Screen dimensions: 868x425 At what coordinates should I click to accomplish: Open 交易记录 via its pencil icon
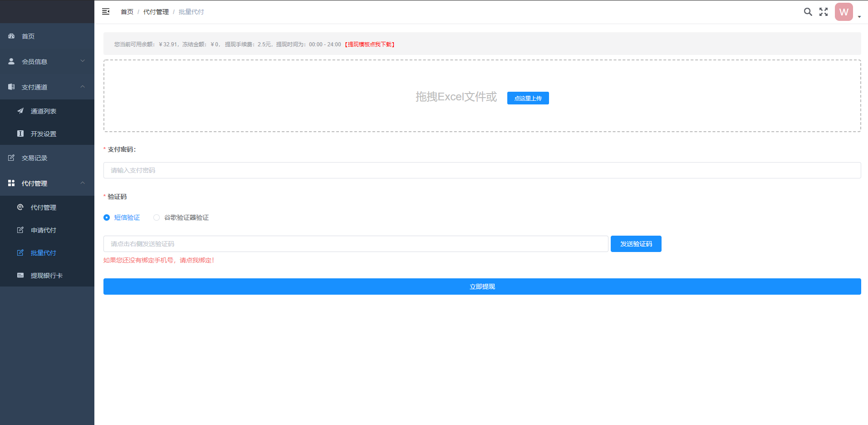point(11,158)
